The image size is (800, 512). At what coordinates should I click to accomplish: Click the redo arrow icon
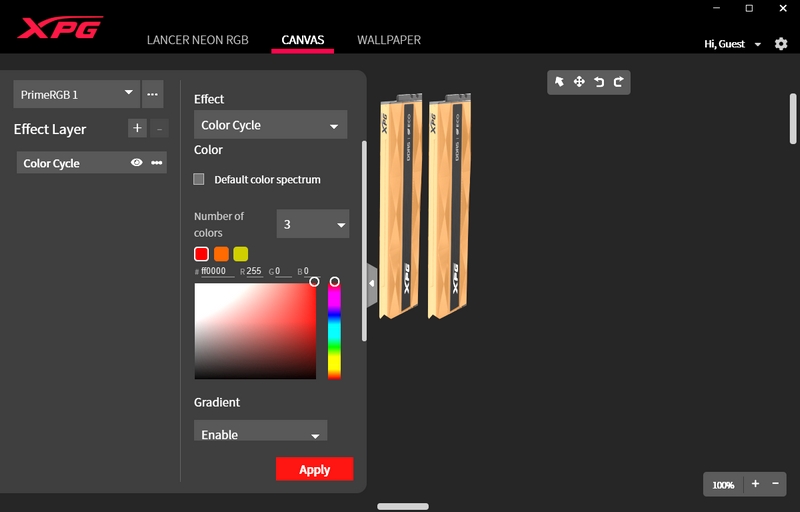pyautogui.click(x=618, y=82)
